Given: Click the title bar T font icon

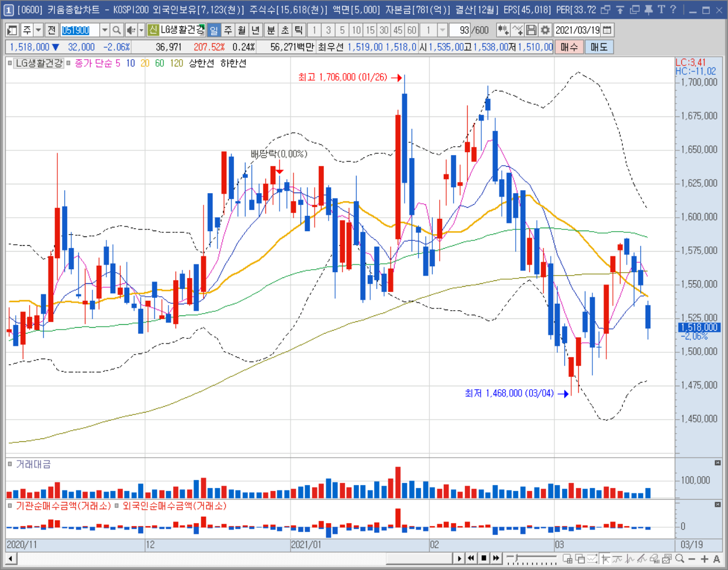Looking at the screenshot, I should point(661,10).
